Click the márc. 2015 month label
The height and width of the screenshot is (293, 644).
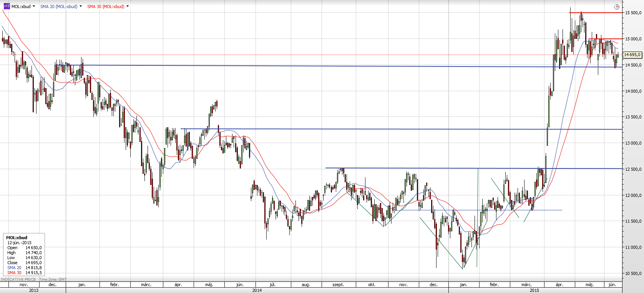pos(526,285)
